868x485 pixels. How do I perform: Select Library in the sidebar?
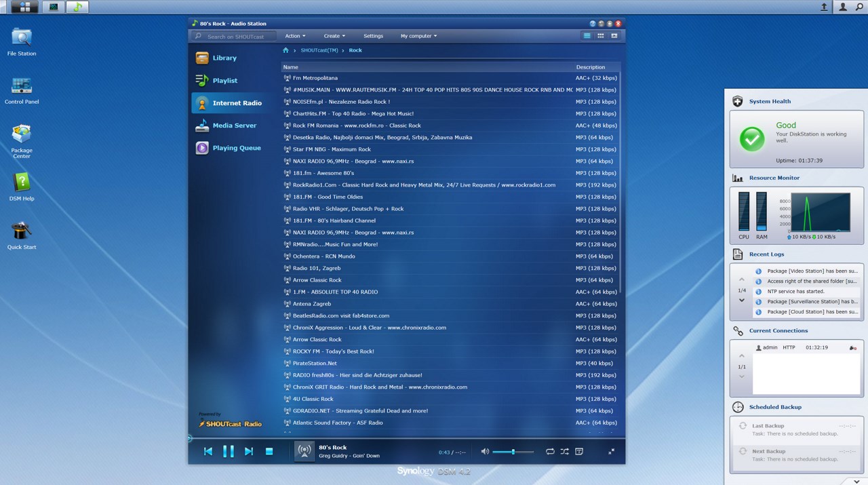pyautogui.click(x=231, y=58)
